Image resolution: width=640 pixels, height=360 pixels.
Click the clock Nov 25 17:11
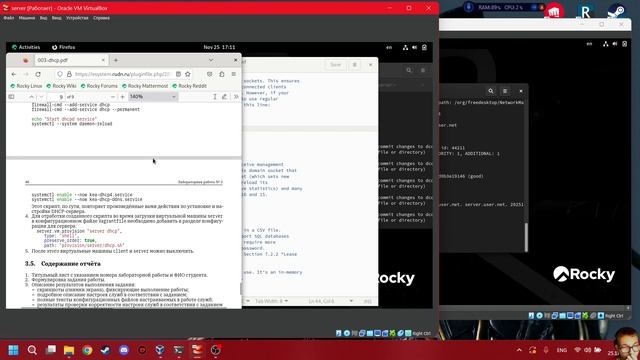point(219,47)
